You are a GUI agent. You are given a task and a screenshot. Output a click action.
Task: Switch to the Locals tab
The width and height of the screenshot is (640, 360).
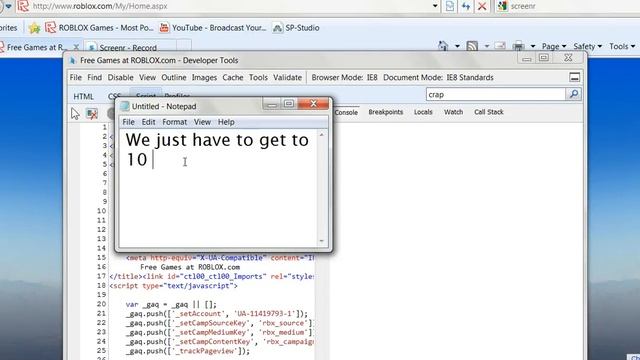click(423, 112)
